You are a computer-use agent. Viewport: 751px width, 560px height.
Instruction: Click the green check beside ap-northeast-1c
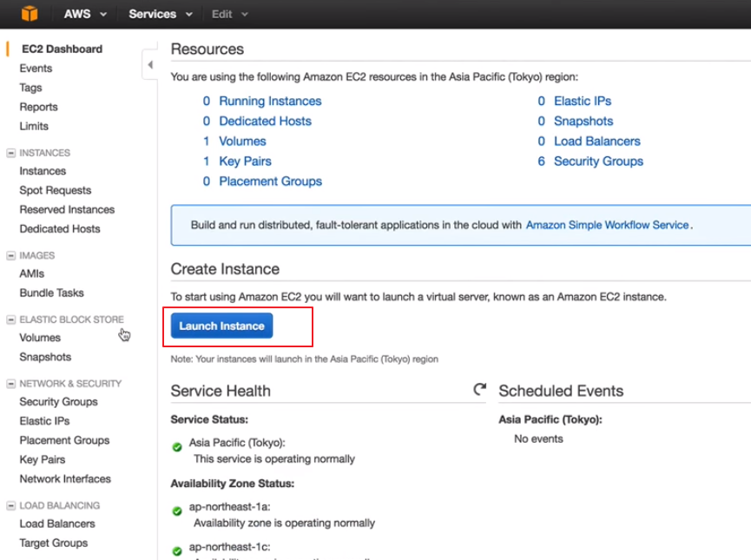click(177, 551)
